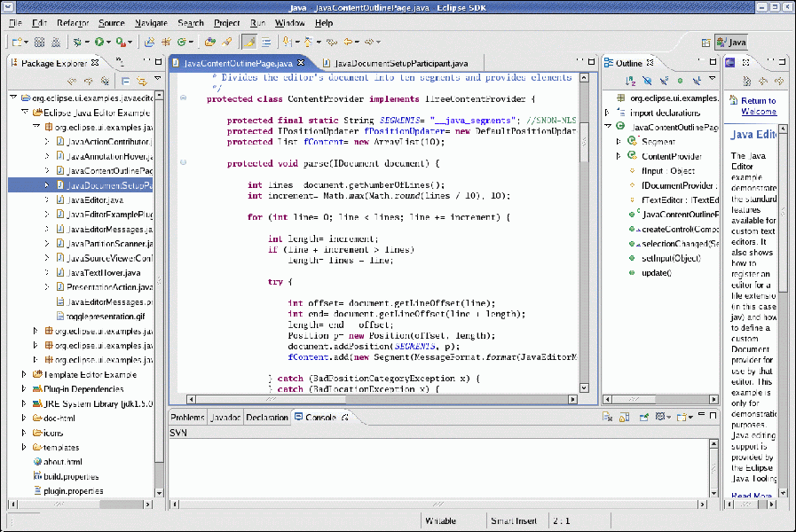
Task: Click the New Java Class icon
Action: tap(181, 42)
